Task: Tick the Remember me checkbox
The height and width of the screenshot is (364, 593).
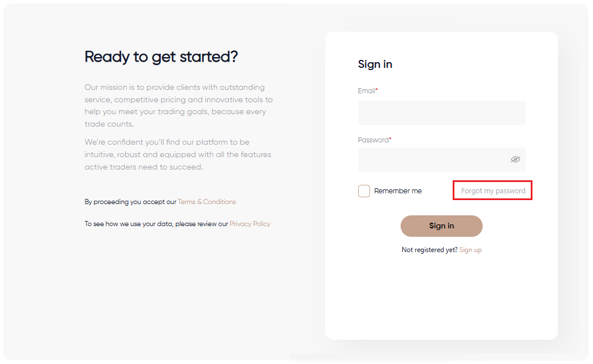Action: tap(364, 190)
